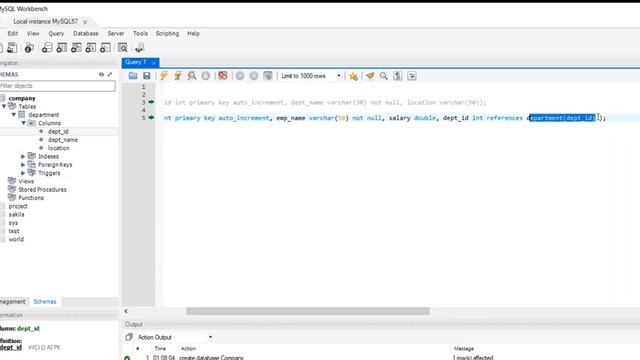This screenshot has width=640, height=360.
Task: Click the Filter objects field
Action: (x=57, y=86)
